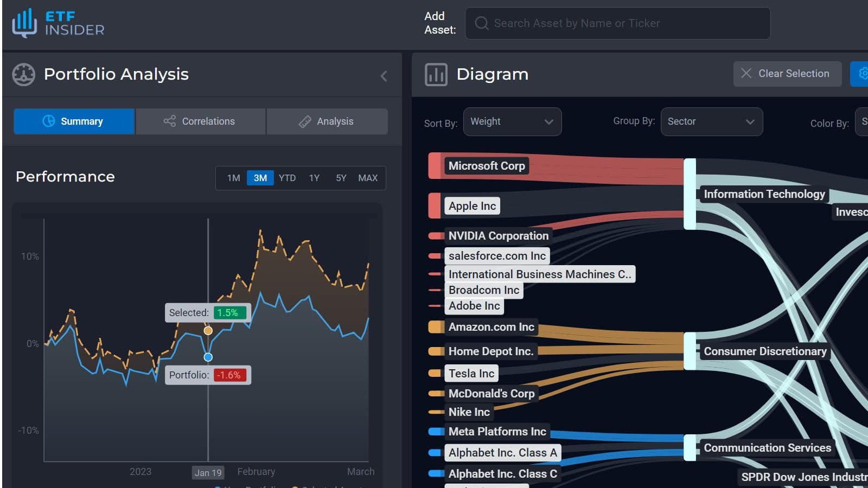Viewport: 868px width, 488px height.
Task: Select International Business Machines node label
Action: [540, 274]
